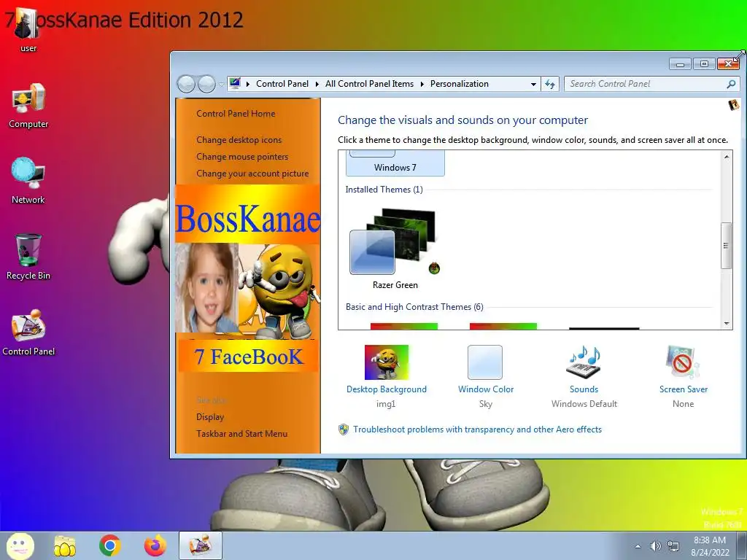Minimize the Personalization window

[681, 64]
